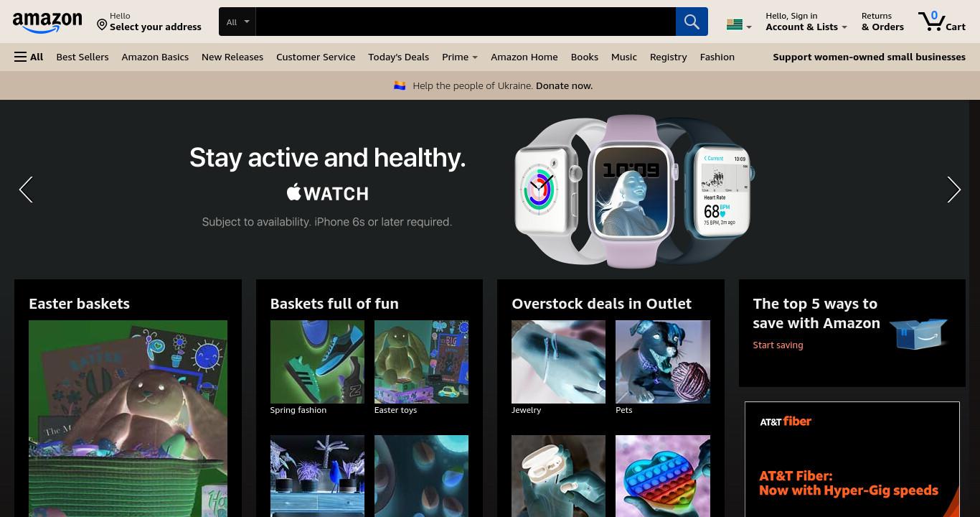The image size is (980, 517).
Task: Open Customer Service page
Action: pos(316,57)
